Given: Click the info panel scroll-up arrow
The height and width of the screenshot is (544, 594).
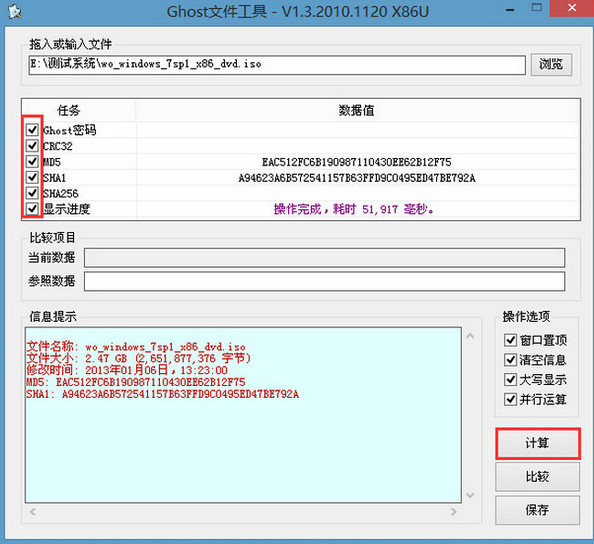Looking at the screenshot, I should pyautogui.click(x=470, y=336).
